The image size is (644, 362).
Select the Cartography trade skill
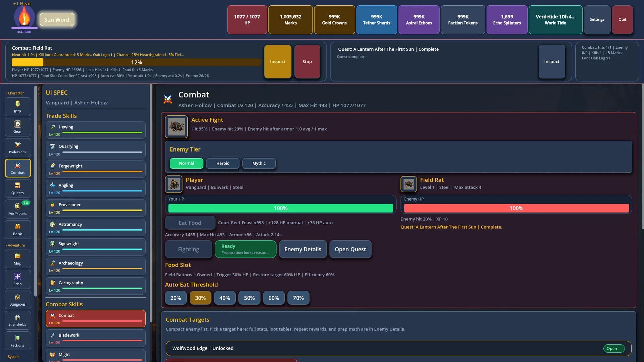96,286
